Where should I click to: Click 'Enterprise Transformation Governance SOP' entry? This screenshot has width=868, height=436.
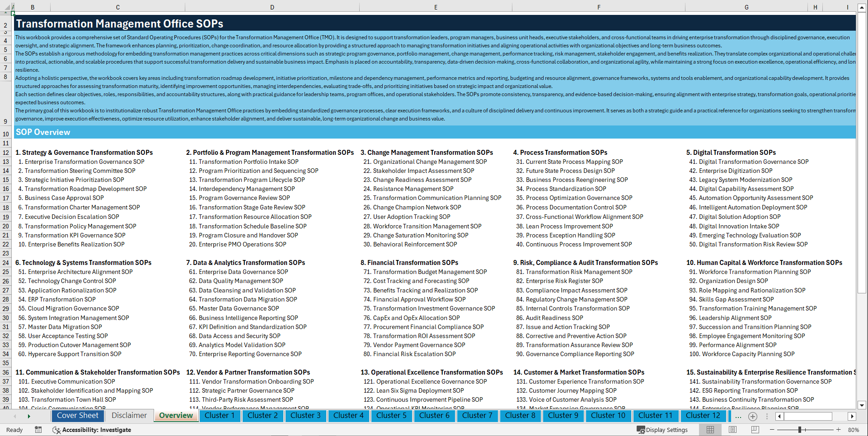(x=84, y=162)
